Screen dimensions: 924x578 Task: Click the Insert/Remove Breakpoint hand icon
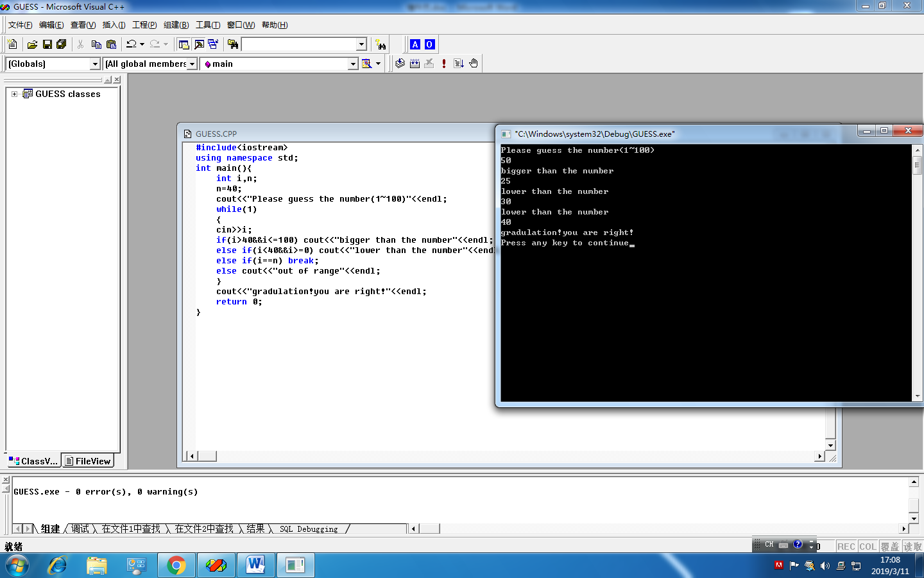coord(474,64)
